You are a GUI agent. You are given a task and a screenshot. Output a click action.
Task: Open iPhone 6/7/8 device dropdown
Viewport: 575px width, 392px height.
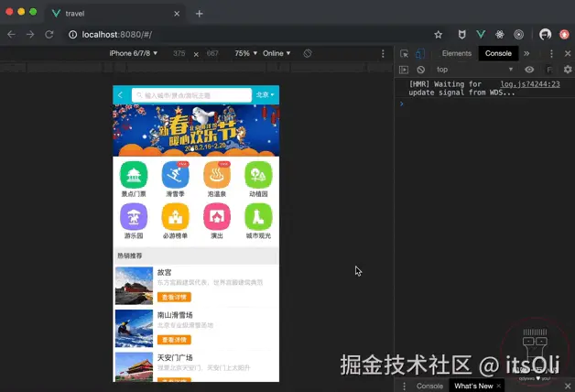click(134, 53)
